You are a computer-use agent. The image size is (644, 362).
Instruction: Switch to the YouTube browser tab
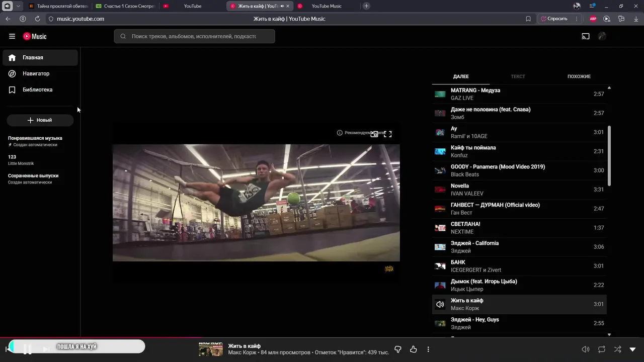tap(192, 6)
